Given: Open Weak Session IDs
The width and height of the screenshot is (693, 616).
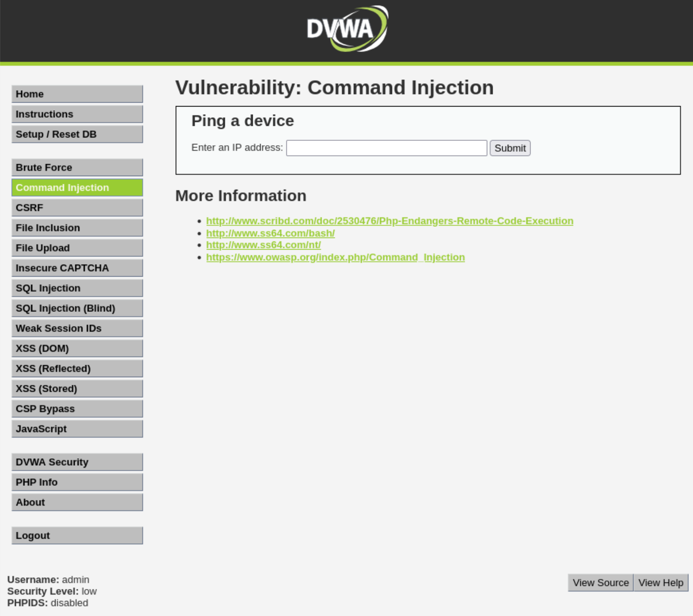Looking at the screenshot, I should [77, 329].
